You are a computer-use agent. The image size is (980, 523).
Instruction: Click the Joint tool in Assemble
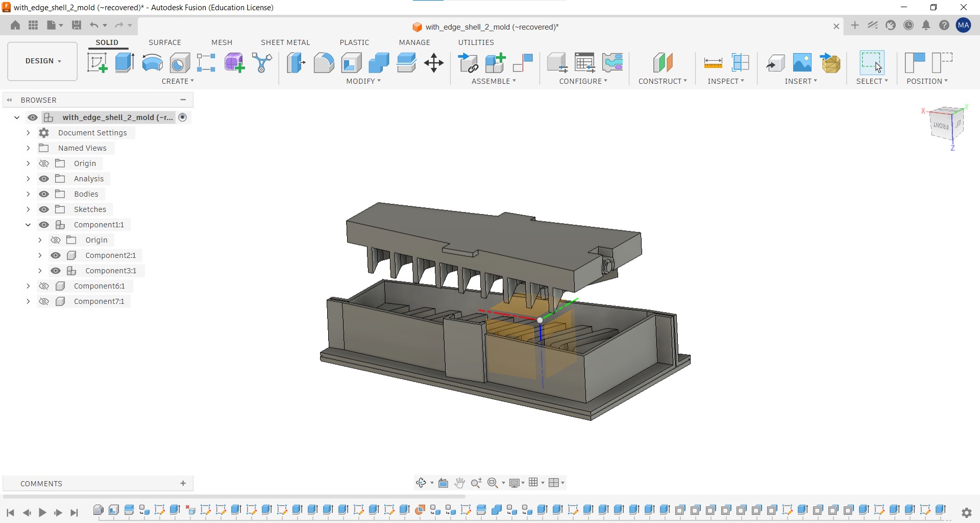click(x=523, y=63)
